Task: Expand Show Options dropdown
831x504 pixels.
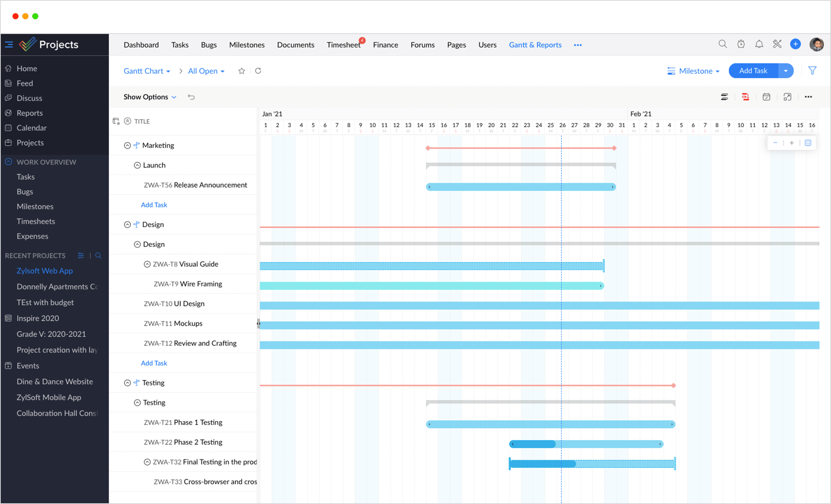Action: coord(150,97)
